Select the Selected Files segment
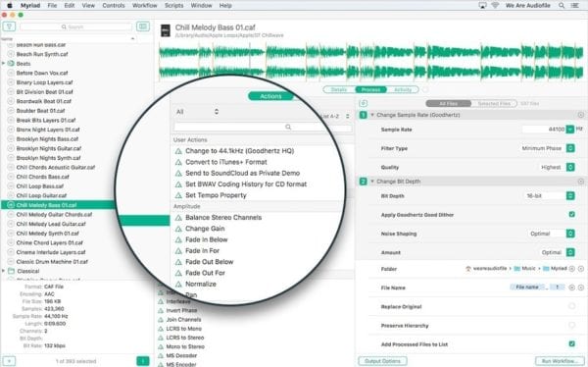This screenshot has height=367, width=588. tap(494, 103)
